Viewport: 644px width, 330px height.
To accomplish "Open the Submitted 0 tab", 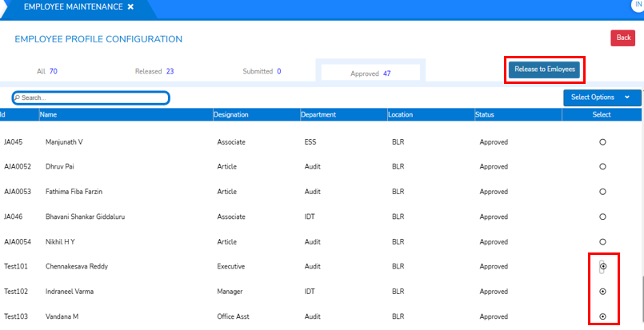I will point(262,71).
